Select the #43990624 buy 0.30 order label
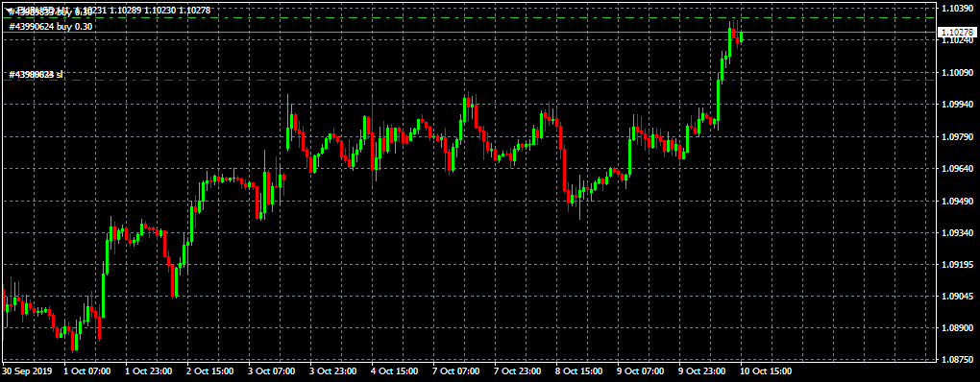This screenshot has width=980, height=382. (51, 27)
